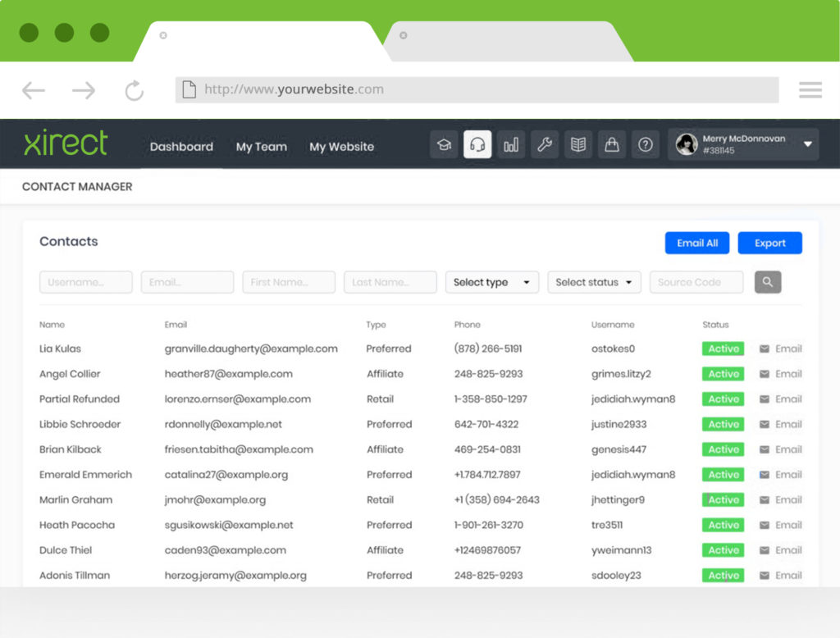Click email granville.daugherty@example.com

click(x=251, y=349)
